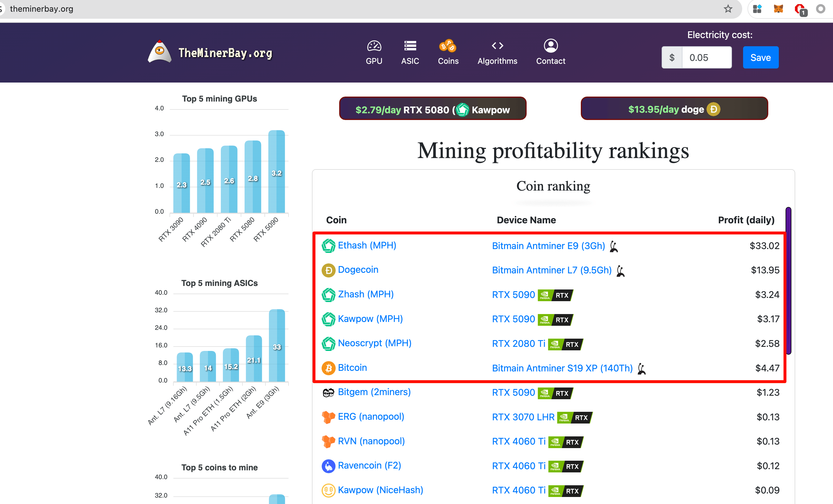Click the RVN (nanopool) coin icon

[328, 441]
